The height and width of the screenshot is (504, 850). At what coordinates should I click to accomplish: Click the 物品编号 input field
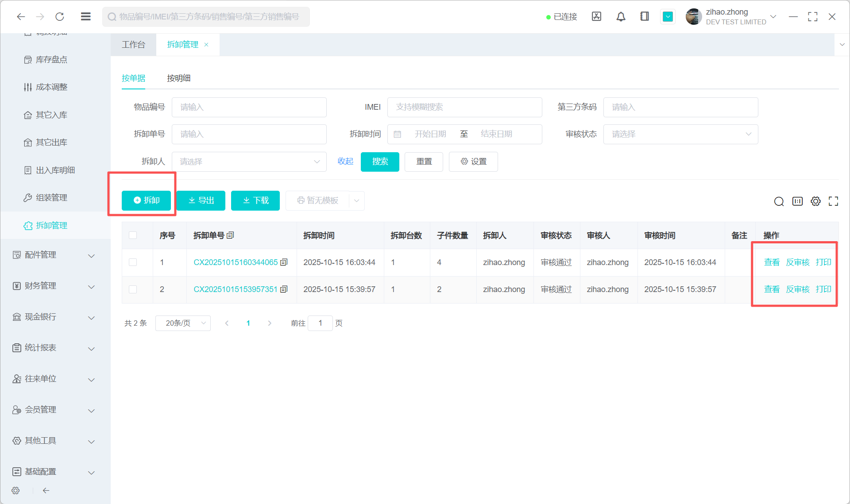(249, 107)
